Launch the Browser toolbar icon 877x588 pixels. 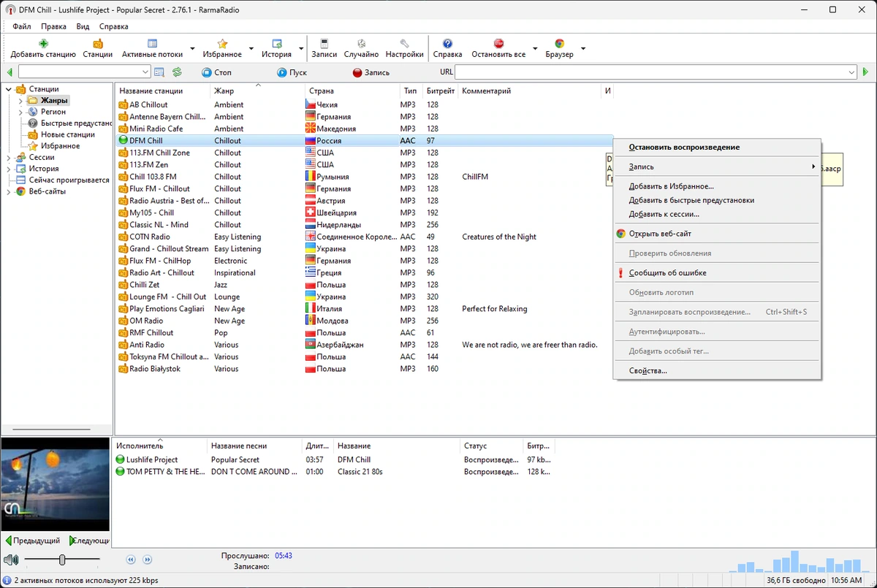point(559,44)
